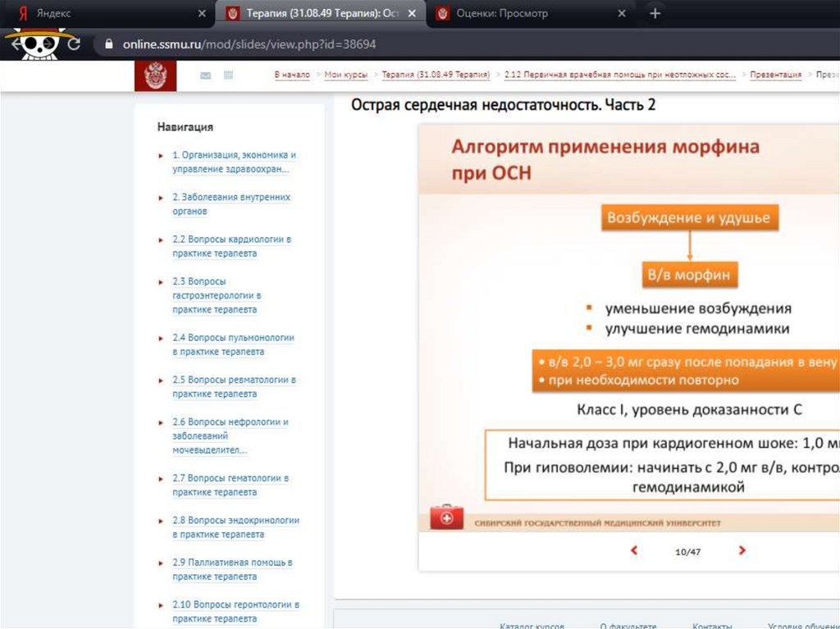Expand arrow beside 2.8 Вопросы эндокринологии
The width and height of the screenshot is (840, 629).
pyautogui.click(x=161, y=522)
